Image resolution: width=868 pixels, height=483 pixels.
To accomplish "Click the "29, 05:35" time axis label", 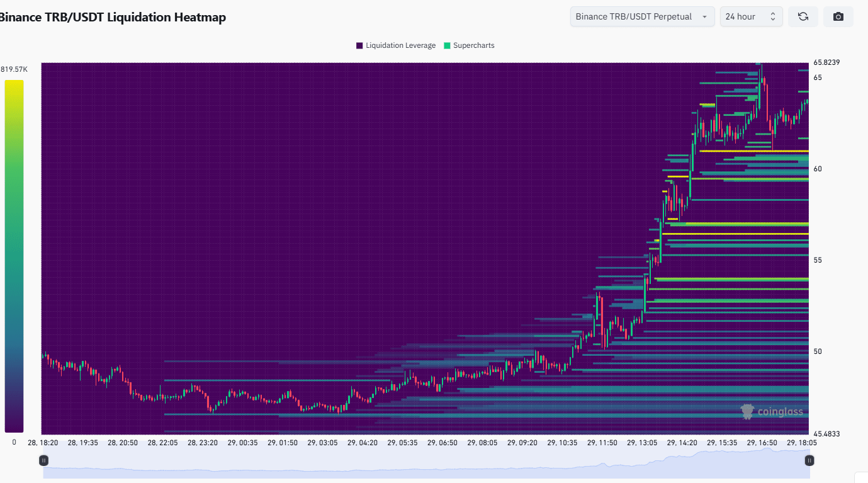I will click(402, 443).
